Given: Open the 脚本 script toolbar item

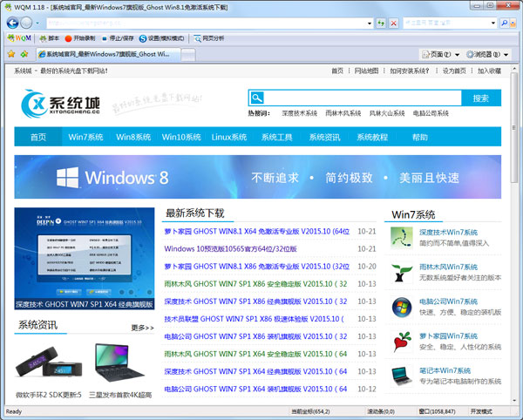Looking at the screenshot, I should tap(50, 38).
